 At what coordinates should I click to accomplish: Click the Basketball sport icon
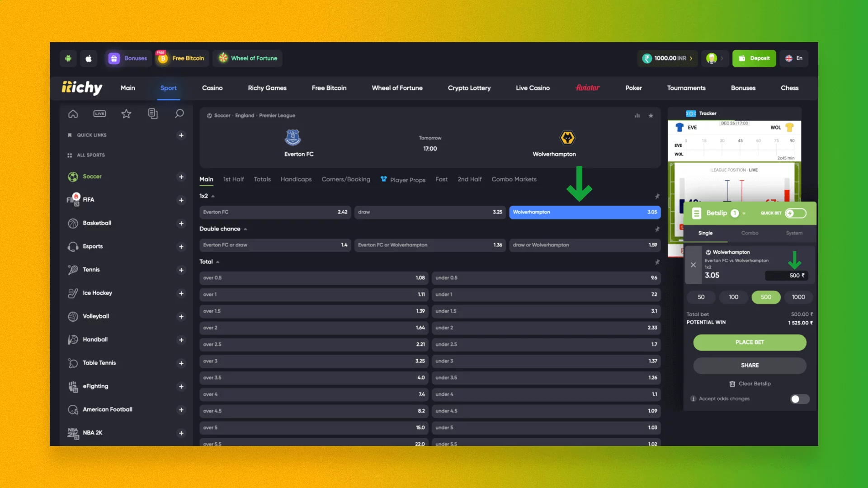[x=73, y=223]
